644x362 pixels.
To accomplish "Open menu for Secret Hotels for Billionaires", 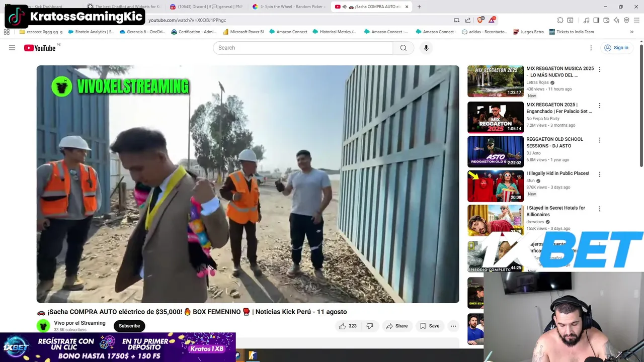I will pos(599,209).
